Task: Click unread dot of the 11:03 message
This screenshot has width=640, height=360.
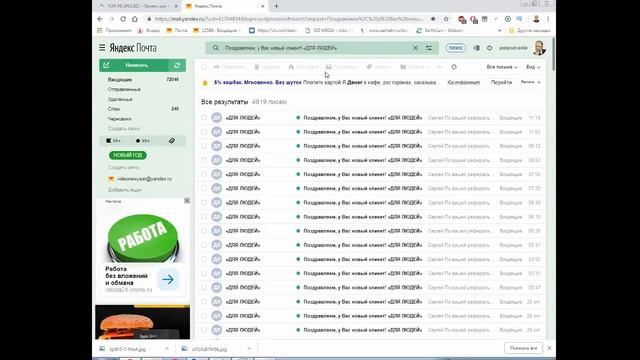Action: [298, 132]
